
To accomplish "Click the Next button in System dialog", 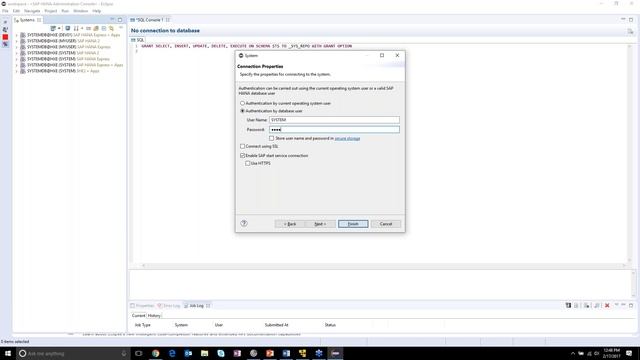I will (x=320, y=224).
